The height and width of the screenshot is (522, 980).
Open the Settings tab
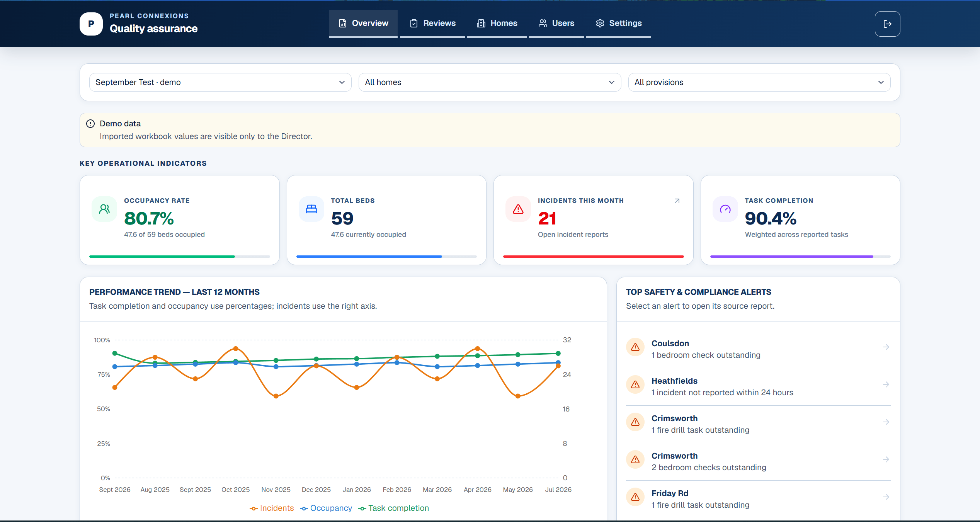[619, 23]
